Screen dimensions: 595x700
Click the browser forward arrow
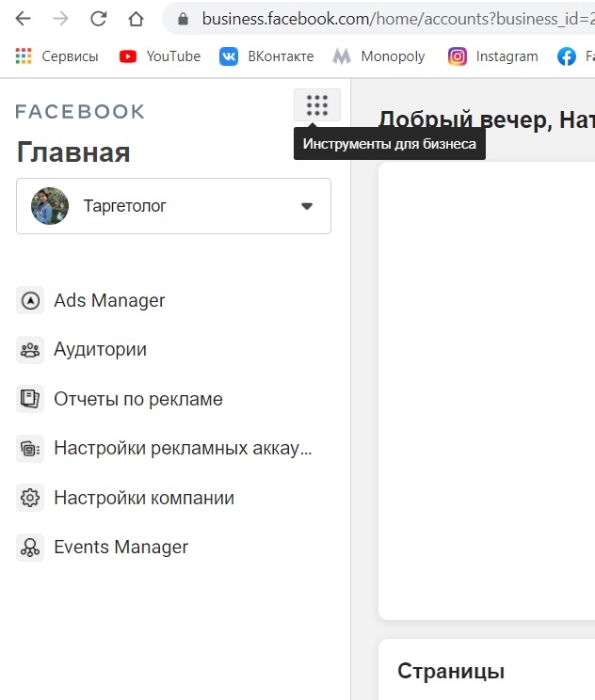click(x=60, y=19)
